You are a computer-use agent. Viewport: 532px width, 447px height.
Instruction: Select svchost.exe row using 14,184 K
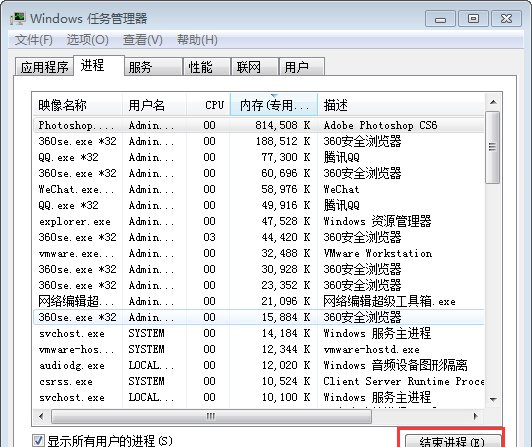(x=259, y=333)
